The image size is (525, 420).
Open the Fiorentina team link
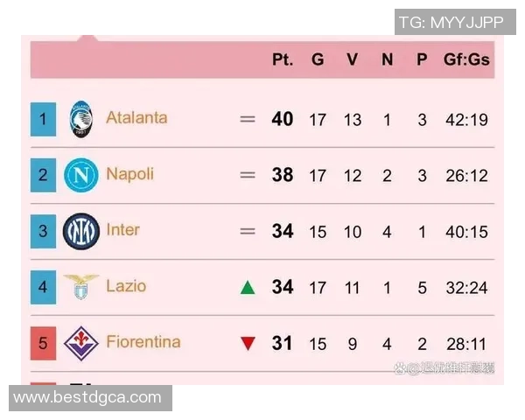(143, 342)
